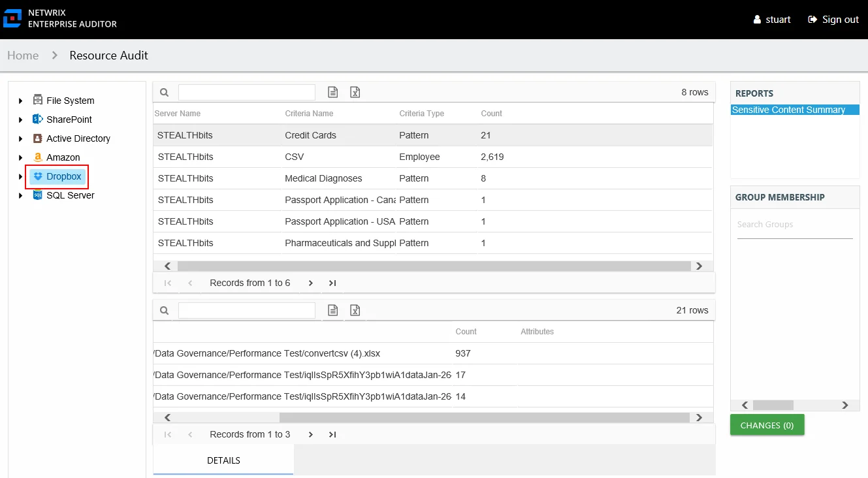This screenshot has width=868, height=478.
Task: Select the file row with count 14
Action: (x=432, y=396)
